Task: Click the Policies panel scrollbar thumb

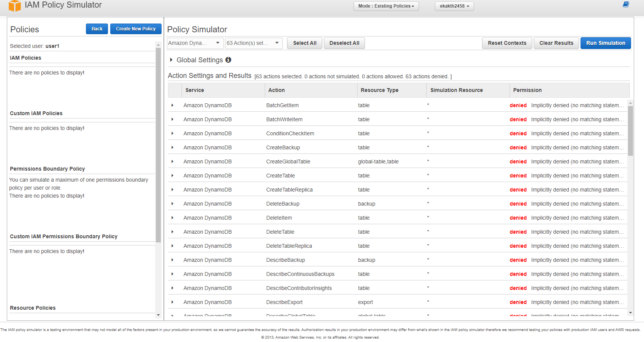Action: coord(158,145)
